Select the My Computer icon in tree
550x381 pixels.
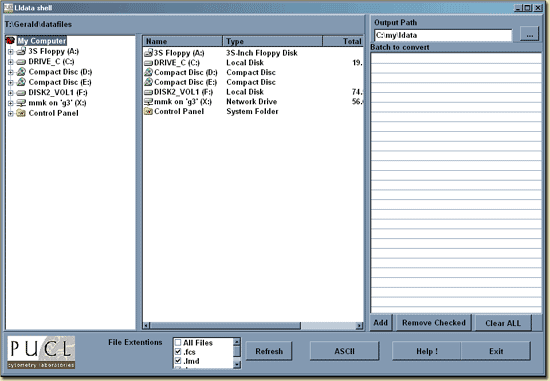pos(11,41)
